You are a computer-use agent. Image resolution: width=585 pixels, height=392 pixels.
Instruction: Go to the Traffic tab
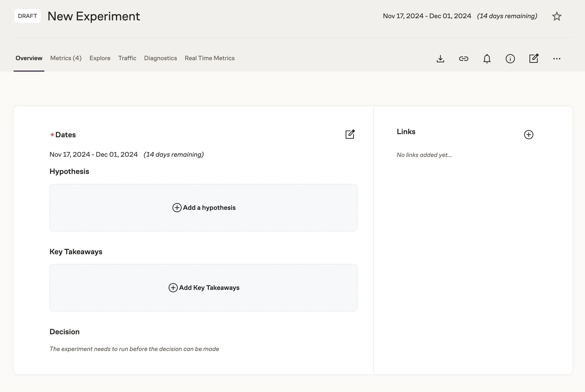[x=127, y=58]
